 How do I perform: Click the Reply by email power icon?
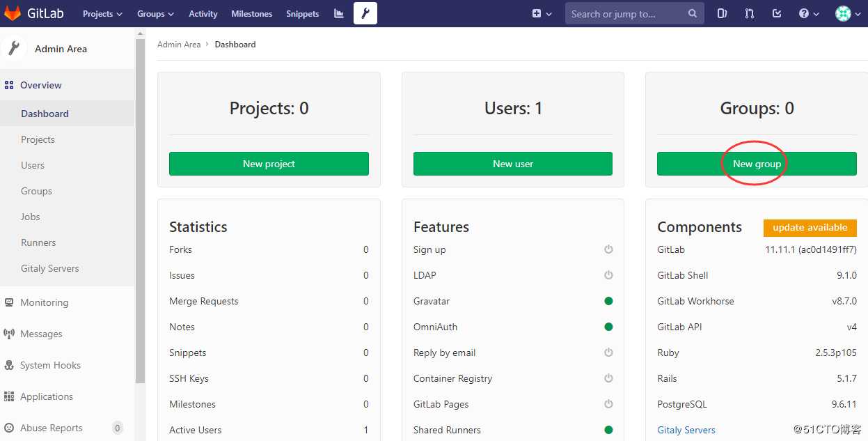[608, 353]
